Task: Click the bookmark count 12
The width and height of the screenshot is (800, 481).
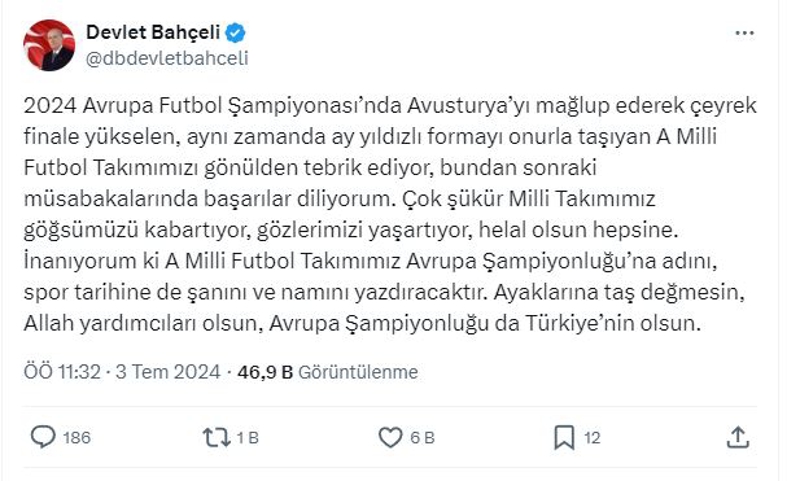Action: click(592, 438)
